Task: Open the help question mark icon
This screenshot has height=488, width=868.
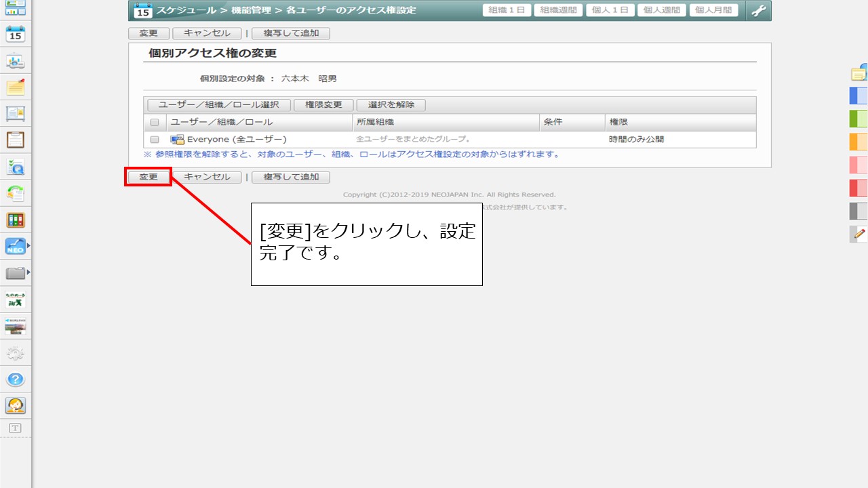Action: coord(15,380)
